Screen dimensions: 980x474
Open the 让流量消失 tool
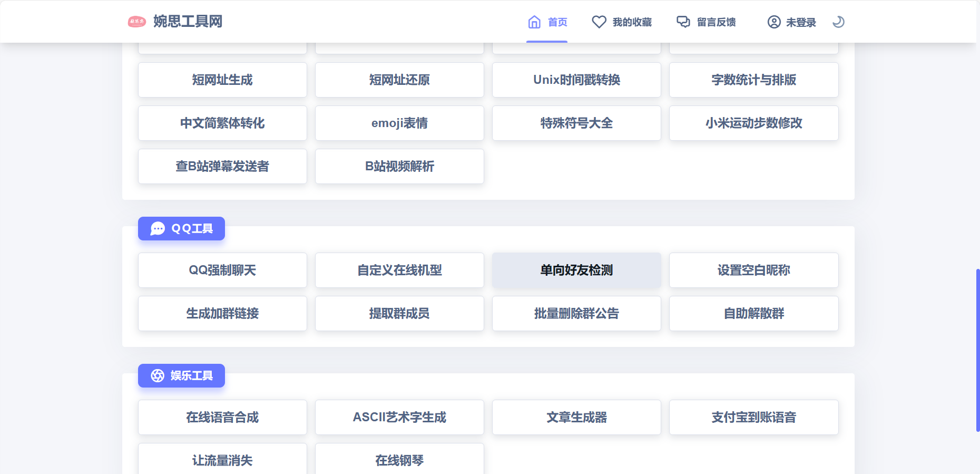(x=222, y=459)
